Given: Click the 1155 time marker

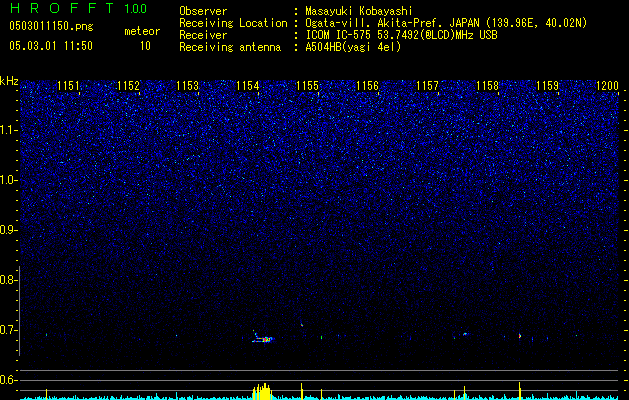Looking at the screenshot, I should tap(307, 86).
